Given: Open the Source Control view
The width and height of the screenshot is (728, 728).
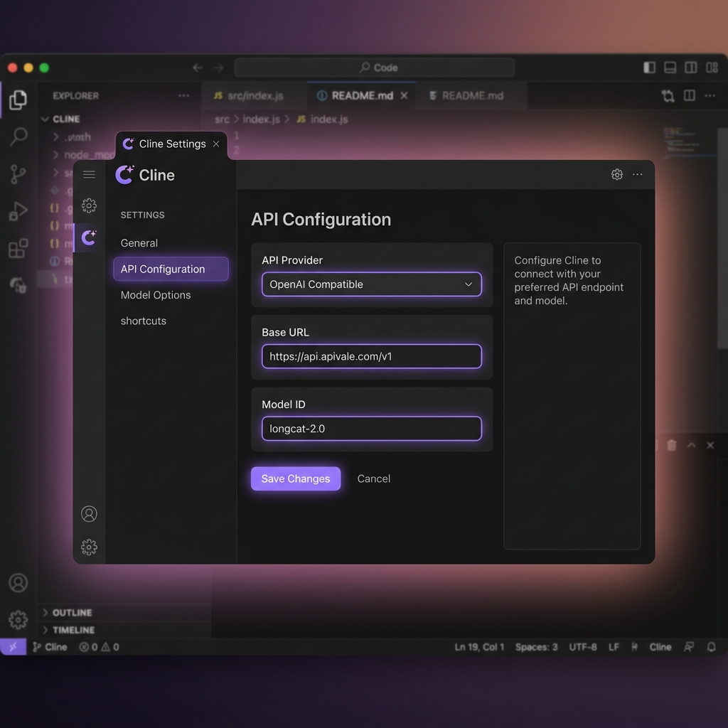Looking at the screenshot, I should click(18, 174).
